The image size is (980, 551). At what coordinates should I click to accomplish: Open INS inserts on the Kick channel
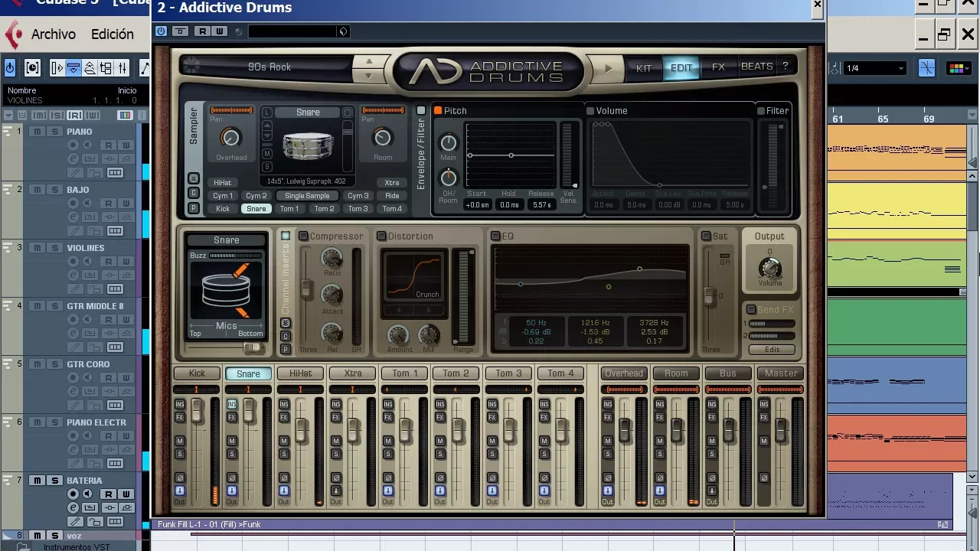point(180,404)
